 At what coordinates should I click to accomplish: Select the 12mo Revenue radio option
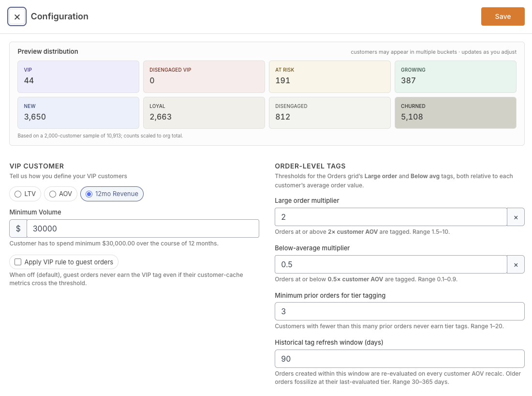[112, 194]
